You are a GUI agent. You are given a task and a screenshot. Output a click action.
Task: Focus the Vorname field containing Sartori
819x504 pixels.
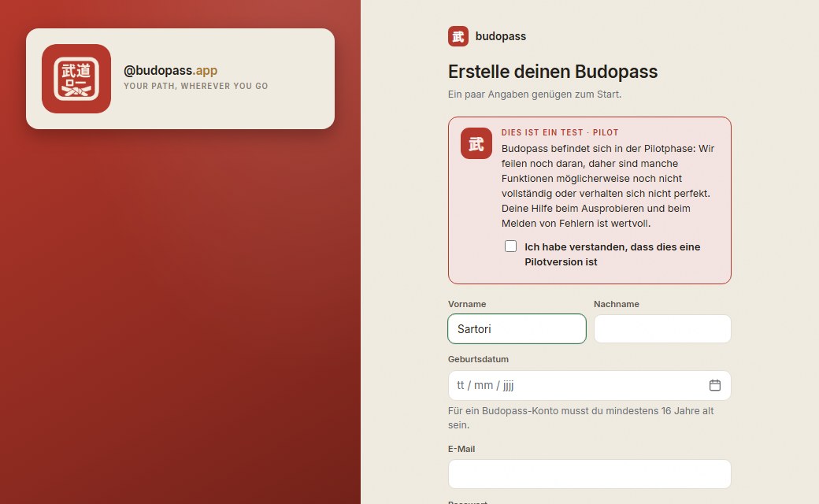517,329
